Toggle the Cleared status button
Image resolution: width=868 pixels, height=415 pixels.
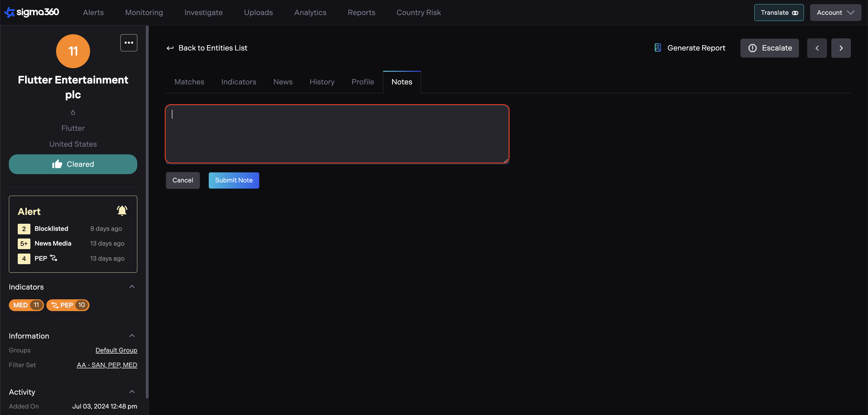coord(73,164)
